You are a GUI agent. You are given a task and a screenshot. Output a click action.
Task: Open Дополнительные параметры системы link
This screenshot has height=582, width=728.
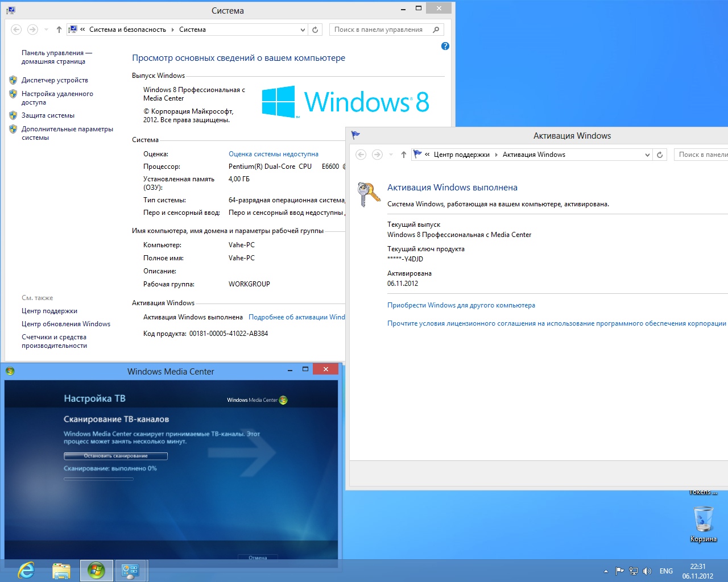pyautogui.click(x=67, y=133)
